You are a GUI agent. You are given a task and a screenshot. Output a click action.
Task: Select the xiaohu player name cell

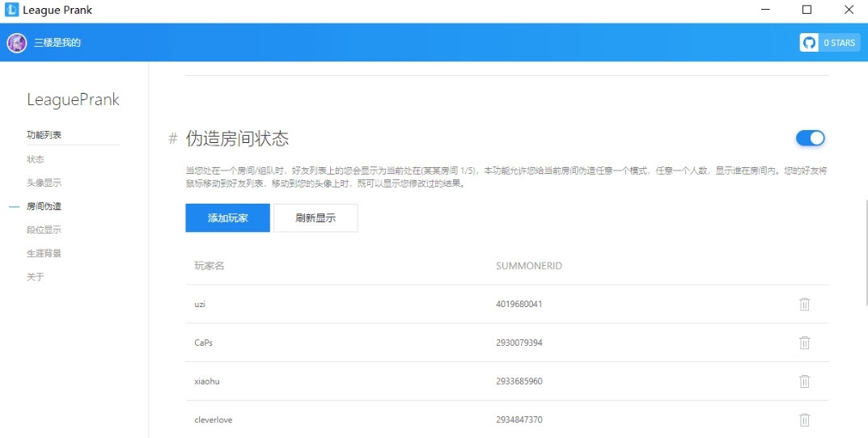[x=207, y=381]
